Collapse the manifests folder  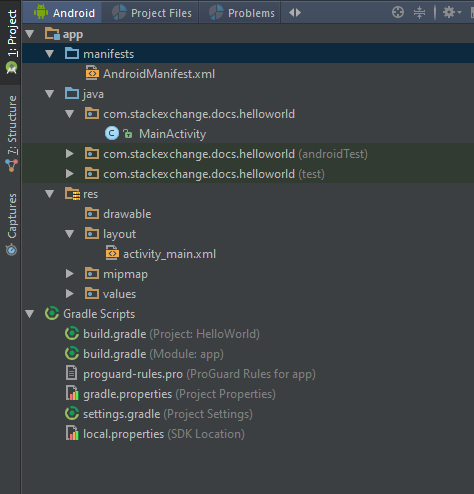tap(50, 54)
